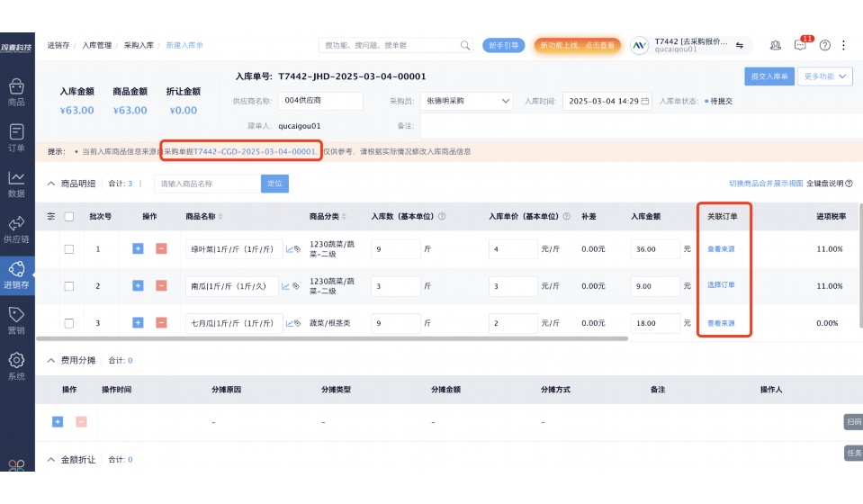Tick the checkbox for batch row 3
This screenshot has height=504, width=863.
coord(69,323)
